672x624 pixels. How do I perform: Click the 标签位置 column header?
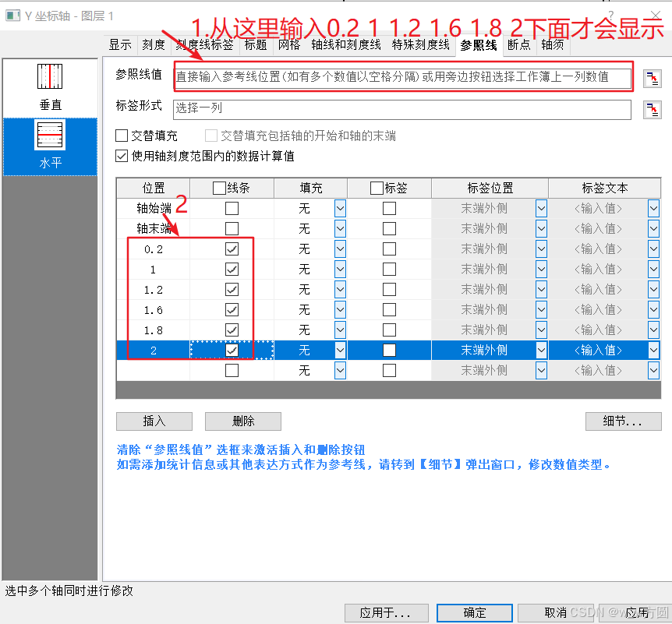(490, 188)
